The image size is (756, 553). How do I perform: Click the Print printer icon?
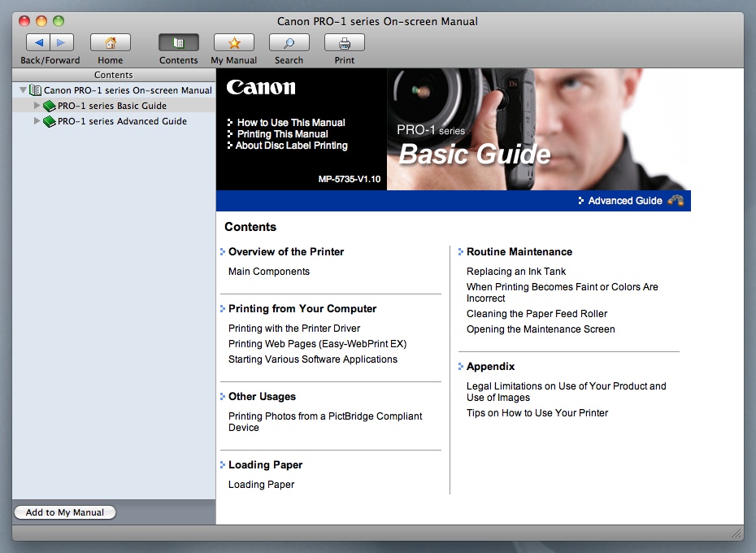344,43
